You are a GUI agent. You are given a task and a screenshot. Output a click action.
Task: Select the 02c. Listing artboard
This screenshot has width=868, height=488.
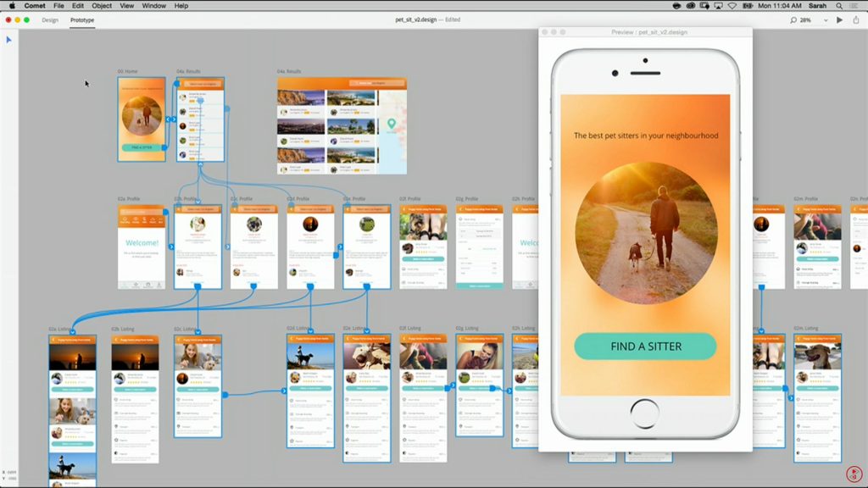[x=198, y=386]
